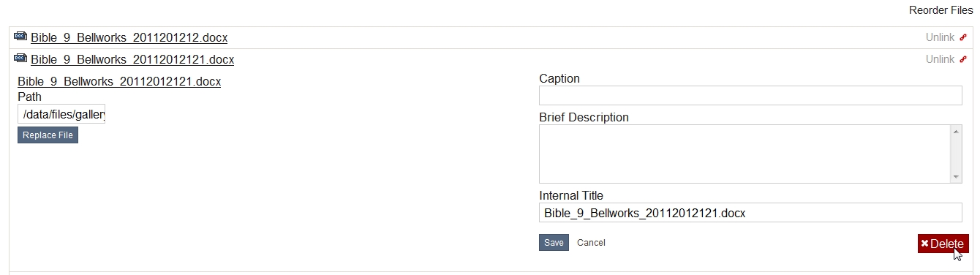Save the file details
Screen dimensions: 980x275
554,243
